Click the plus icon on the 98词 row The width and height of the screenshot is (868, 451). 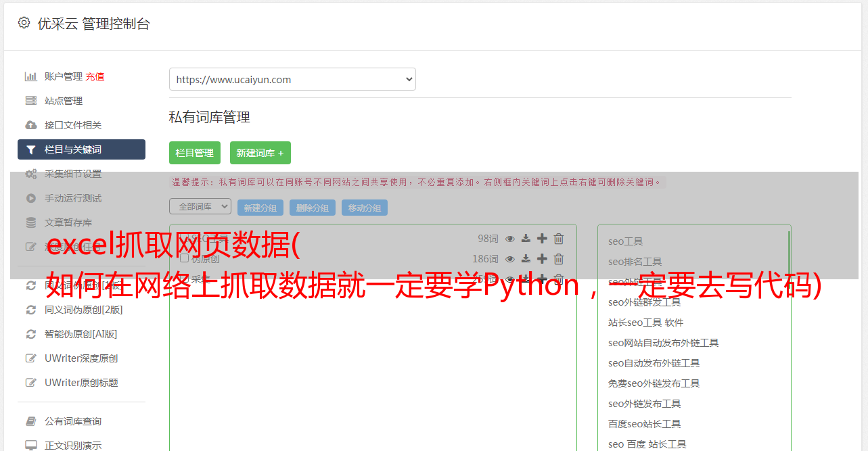pos(542,239)
